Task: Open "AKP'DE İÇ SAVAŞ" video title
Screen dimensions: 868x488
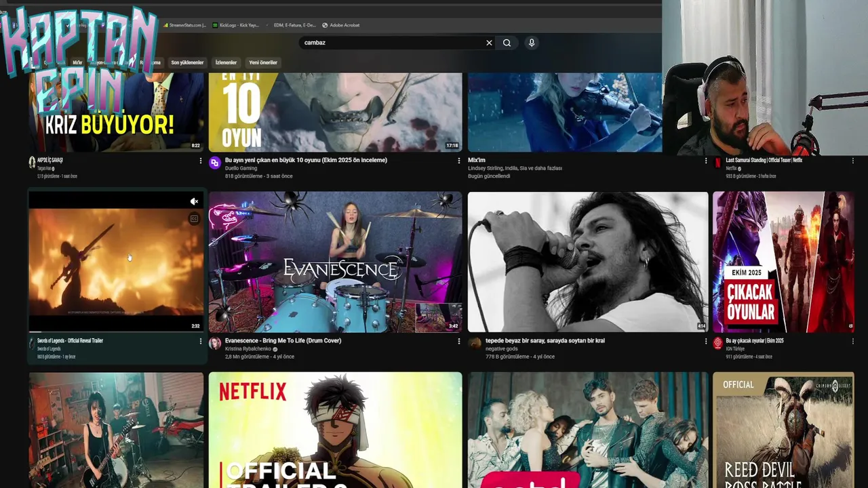Action: [x=50, y=161]
